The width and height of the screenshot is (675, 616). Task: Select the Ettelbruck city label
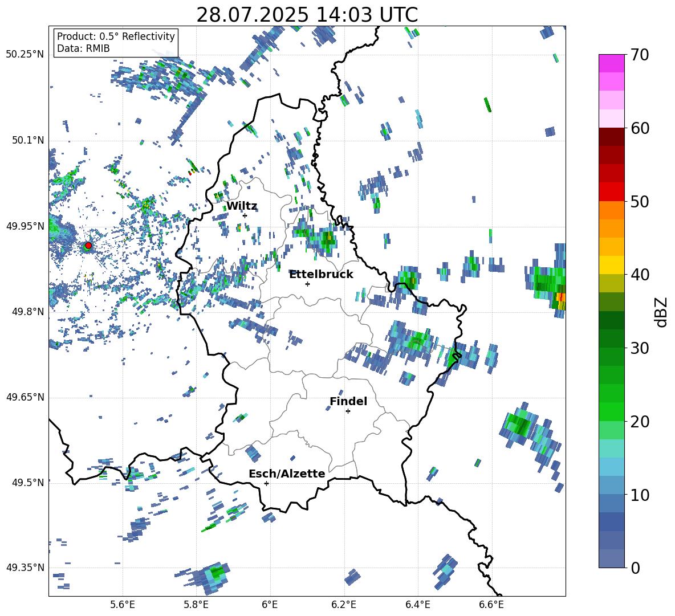(x=321, y=275)
